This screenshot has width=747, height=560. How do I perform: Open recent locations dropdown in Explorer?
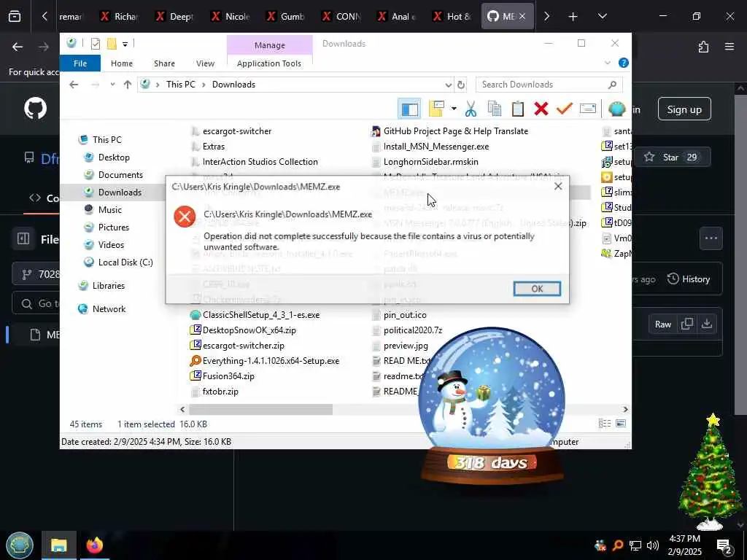point(112,85)
